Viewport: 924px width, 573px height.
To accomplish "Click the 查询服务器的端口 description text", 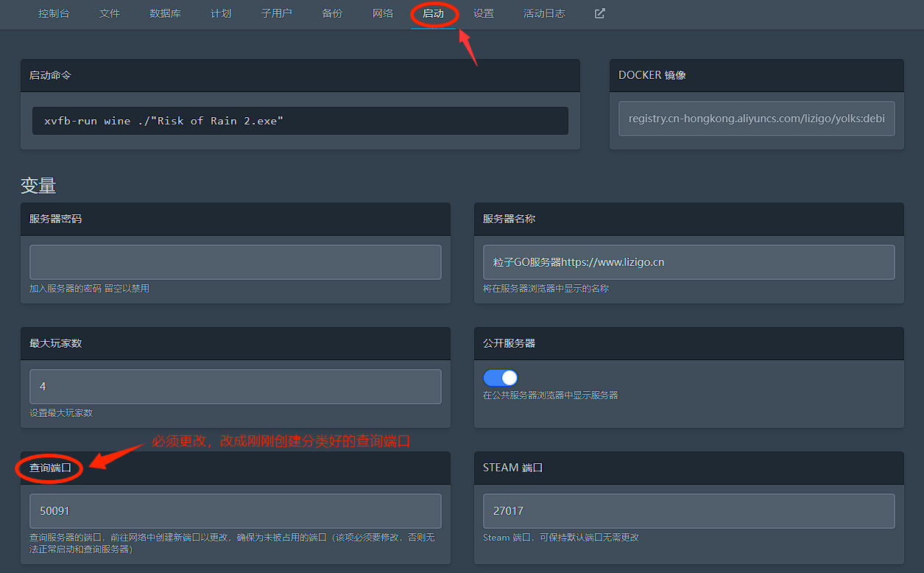I will pyautogui.click(x=232, y=544).
